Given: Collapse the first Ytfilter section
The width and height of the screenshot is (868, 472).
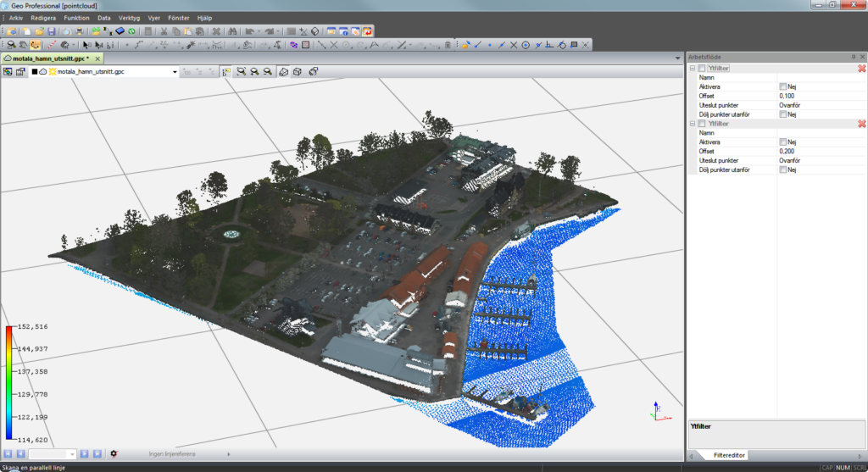Looking at the screenshot, I should tap(693, 68).
